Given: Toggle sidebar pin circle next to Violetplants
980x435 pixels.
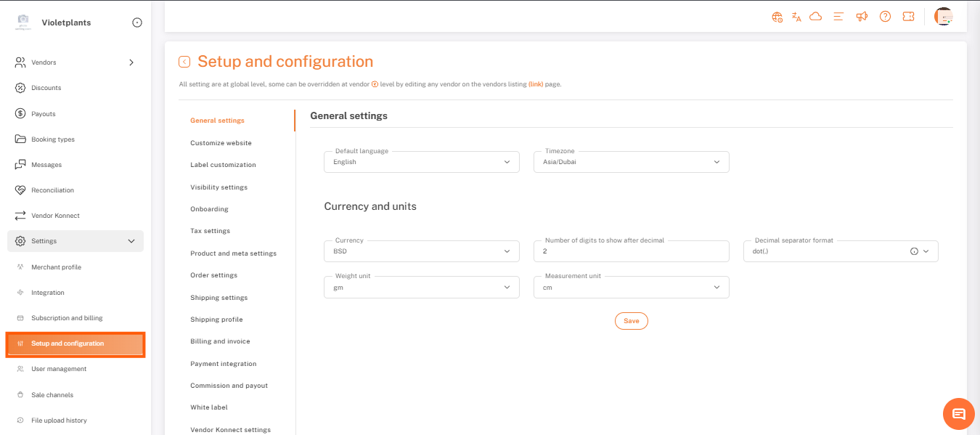Looking at the screenshot, I should click(x=137, y=23).
